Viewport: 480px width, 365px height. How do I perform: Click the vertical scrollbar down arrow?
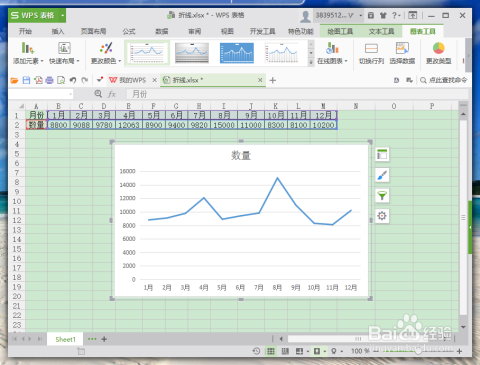(x=463, y=327)
